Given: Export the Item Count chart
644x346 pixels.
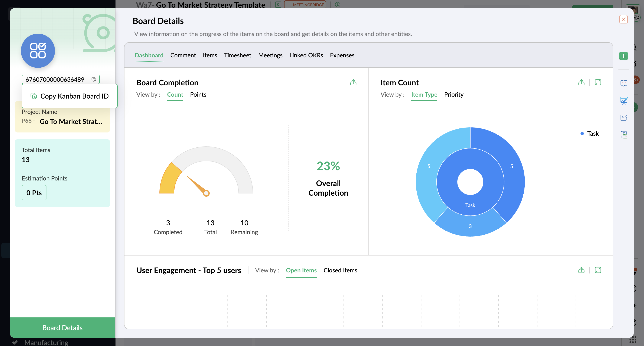Looking at the screenshot, I should click(x=581, y=82).
